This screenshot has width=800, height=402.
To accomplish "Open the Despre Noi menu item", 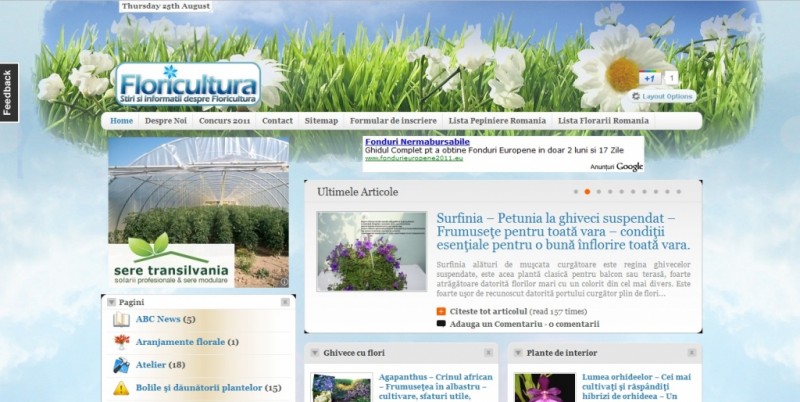I will (166, 121).
